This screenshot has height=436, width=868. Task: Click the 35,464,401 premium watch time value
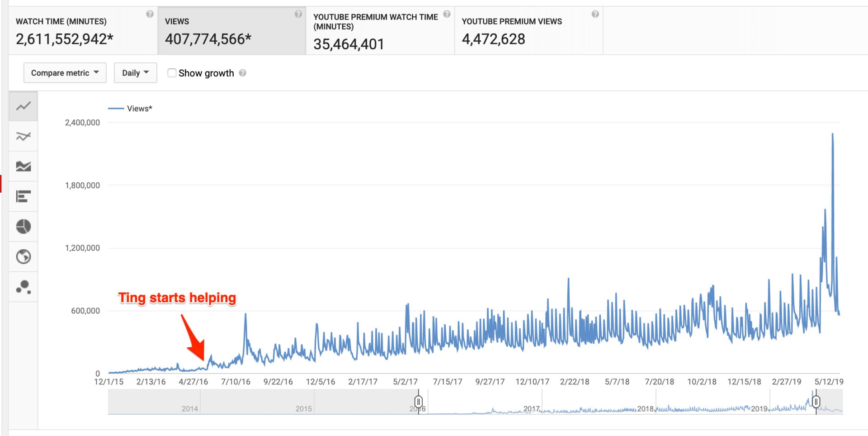(349, 44)
